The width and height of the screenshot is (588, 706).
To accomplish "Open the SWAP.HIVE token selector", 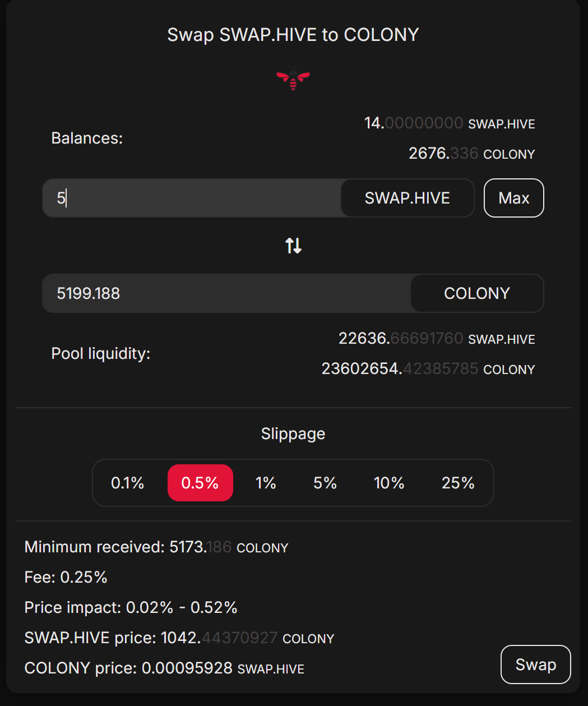I will tap(408, 198).
